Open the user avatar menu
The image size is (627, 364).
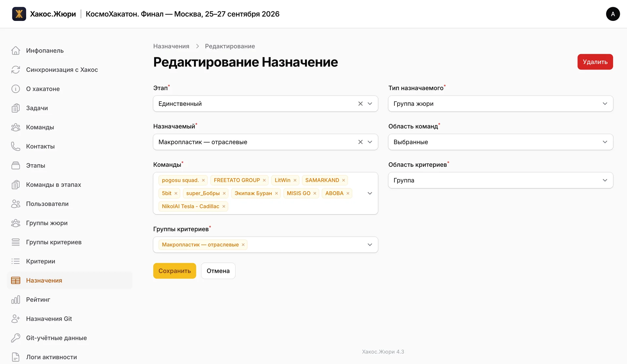[613, 14]
